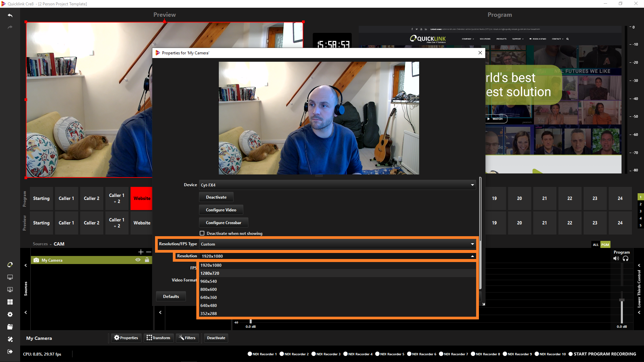
Task: Open the Device dropdown showing Cyt-FX4
Action: pos(337,185)
